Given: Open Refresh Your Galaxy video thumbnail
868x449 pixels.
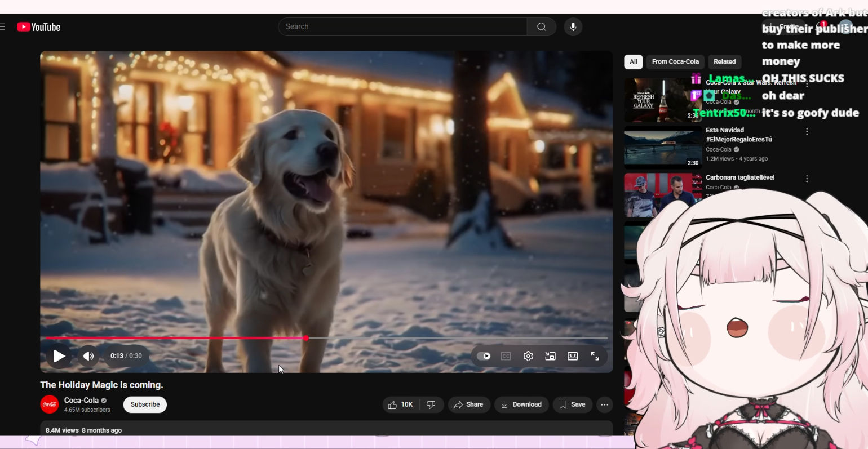Looking at the screenshot, I should (662, 100).
